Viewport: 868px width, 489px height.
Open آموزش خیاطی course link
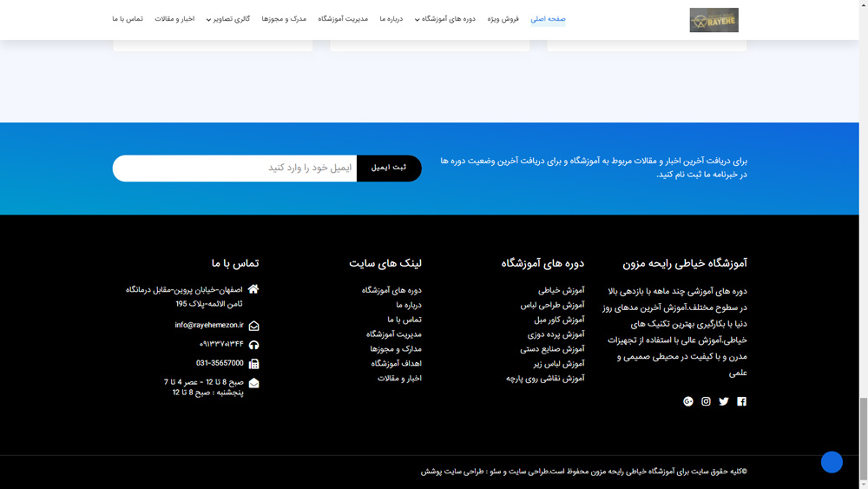coord(561,290)
